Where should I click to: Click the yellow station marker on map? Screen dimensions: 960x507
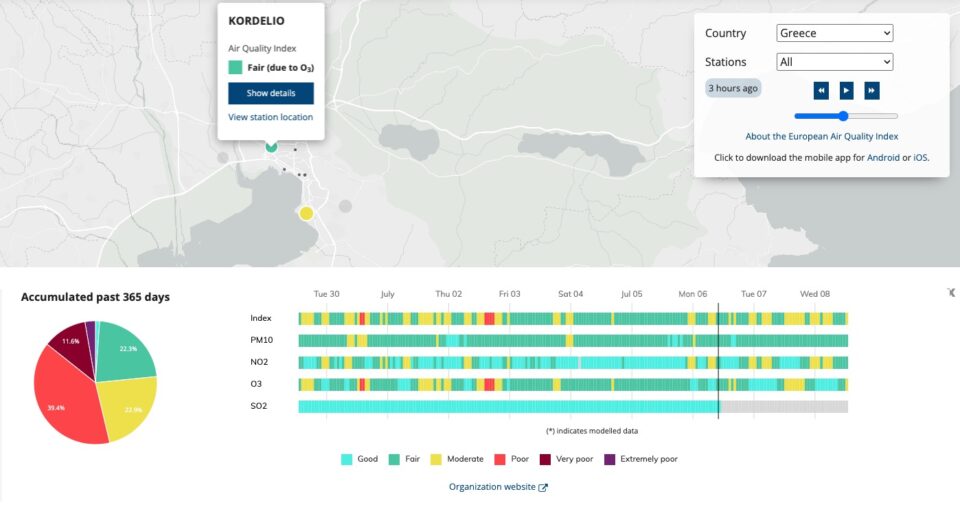click(306, 213)
